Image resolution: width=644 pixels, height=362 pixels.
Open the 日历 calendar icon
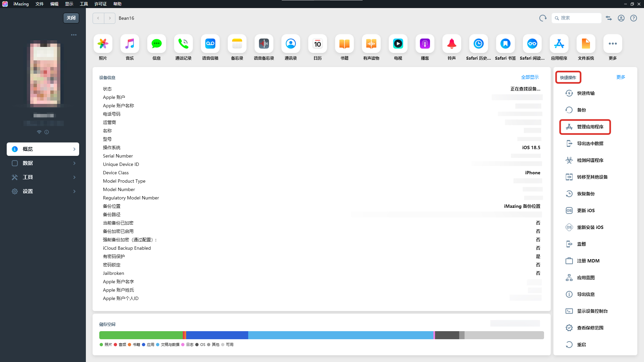tap(318, 44)
